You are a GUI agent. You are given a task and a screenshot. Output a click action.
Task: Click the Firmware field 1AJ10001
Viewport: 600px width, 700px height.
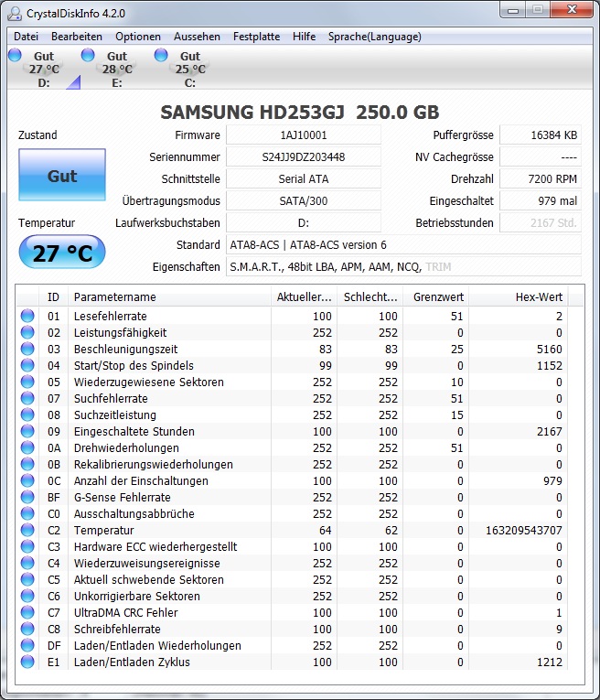(x=304, y=135)
